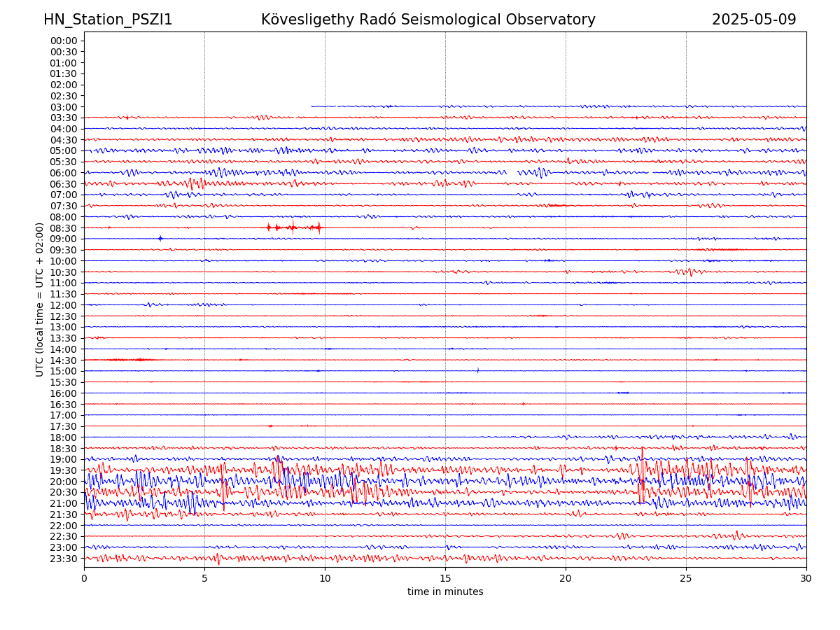Click the HN_Station_PSZI1 station label
This screenshot has height=630, width=840.
[x=108, y=20]
